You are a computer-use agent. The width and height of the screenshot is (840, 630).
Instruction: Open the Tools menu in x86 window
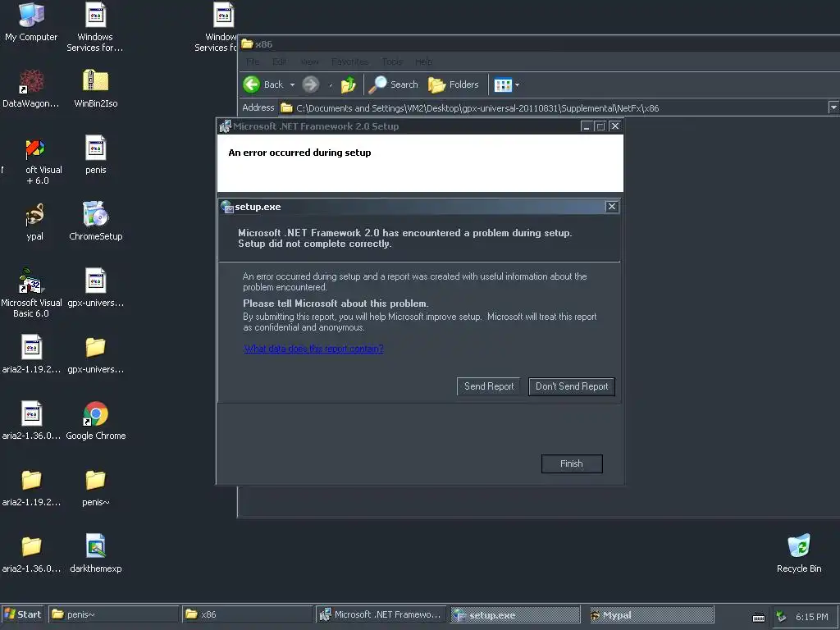391,62
